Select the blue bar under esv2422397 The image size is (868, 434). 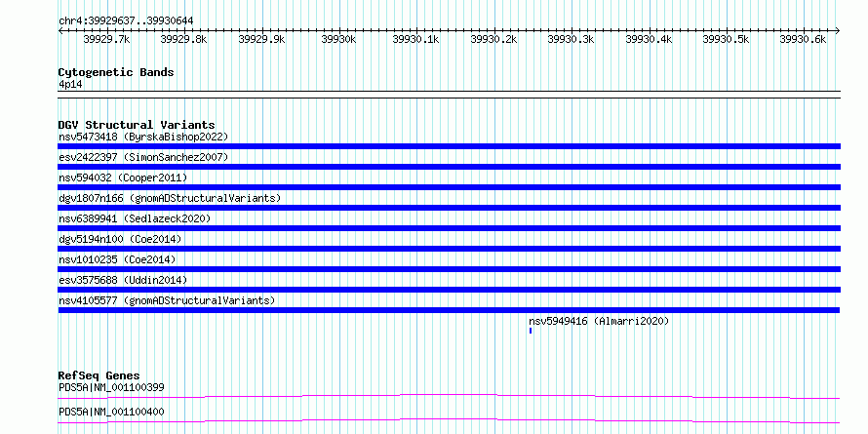click(450, 167)
